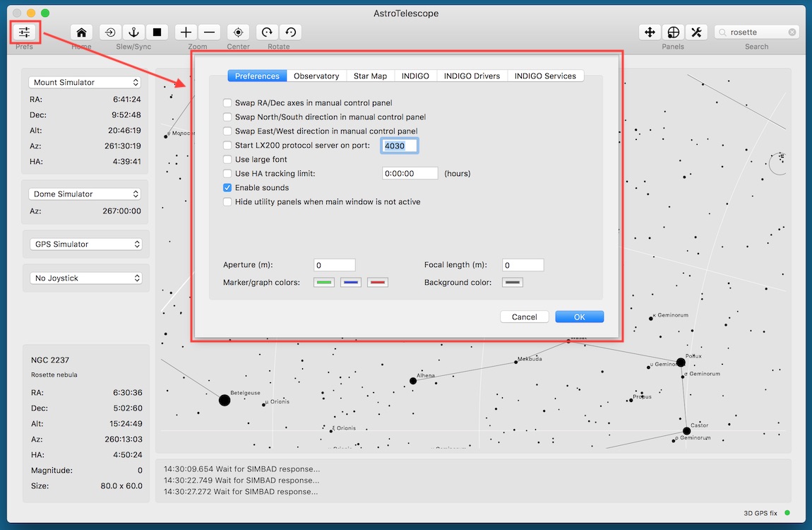
Task: Click the Betelgeuse star label
Action: coord(245,393)
